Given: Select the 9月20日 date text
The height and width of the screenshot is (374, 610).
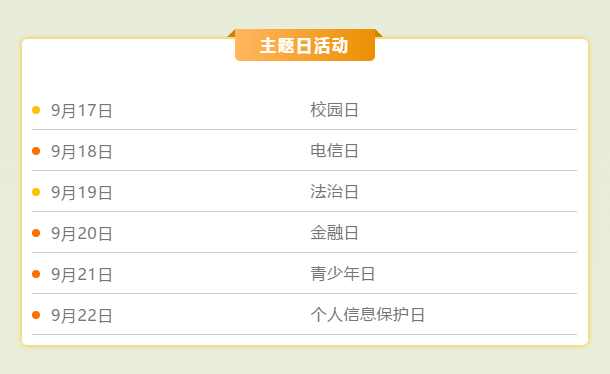Looking at the screenshot, I should click(x=82, y=234).
